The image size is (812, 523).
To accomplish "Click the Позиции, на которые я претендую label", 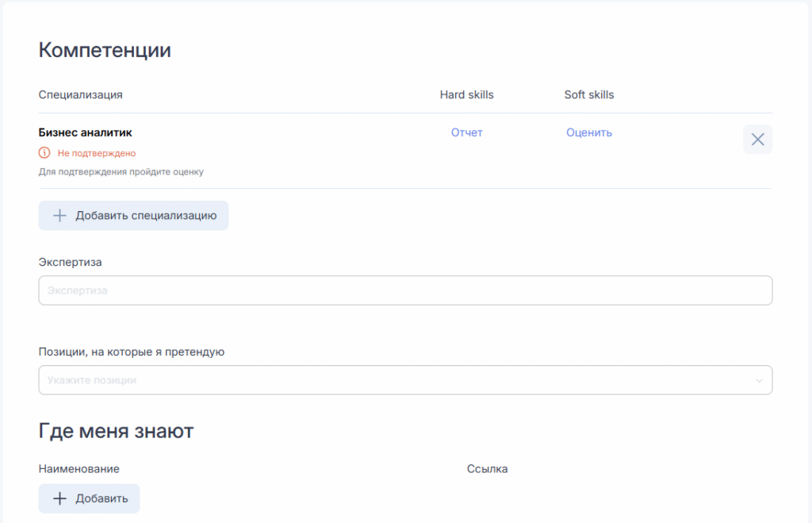I will tap(131, 352).
